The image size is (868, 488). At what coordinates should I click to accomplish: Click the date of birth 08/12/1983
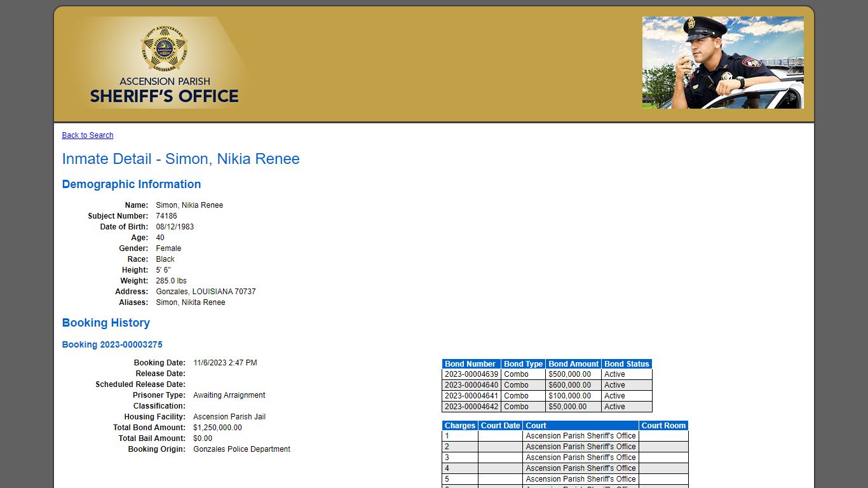pyautogui.click(x=175, y=227)
